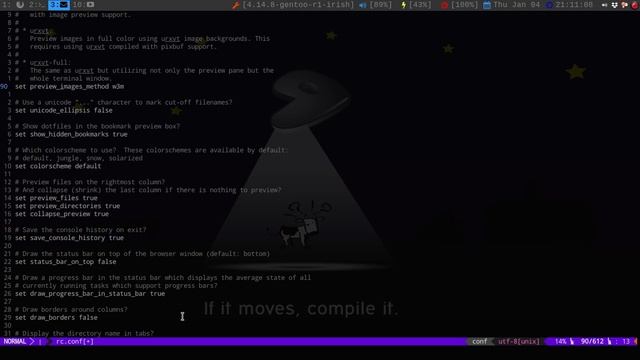Image resolution: width=640 pixels, height=360 pixels.
Task: Click line 'set colorscheme default'
Action: pyautogui.click(x=58, y=166)
